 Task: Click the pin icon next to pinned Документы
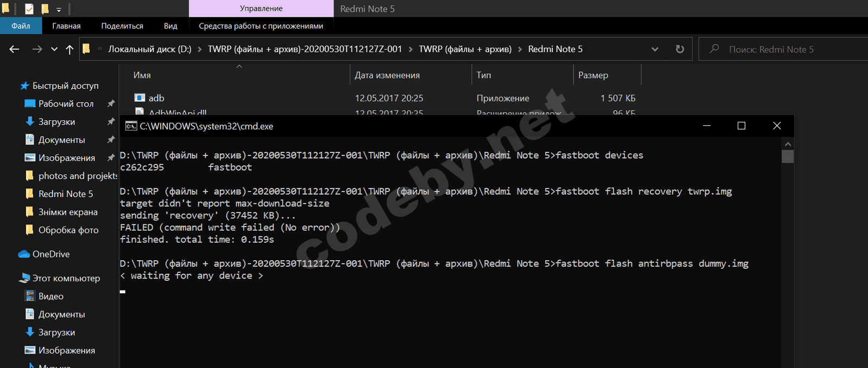pos(111,140)
